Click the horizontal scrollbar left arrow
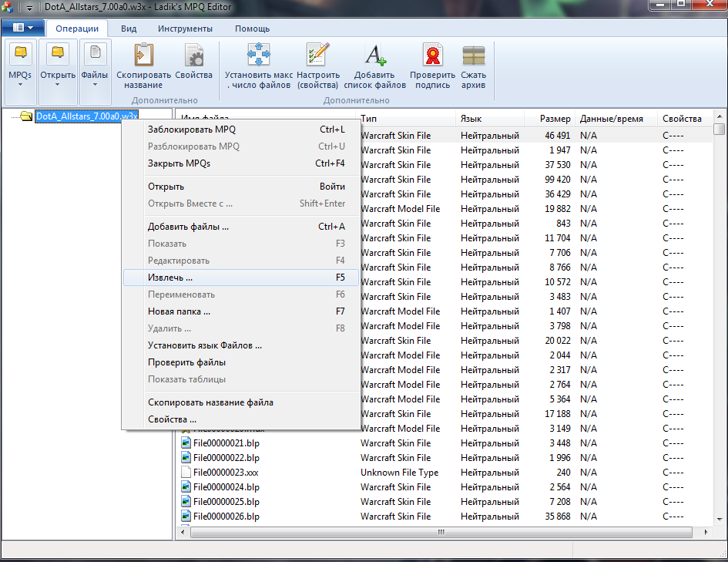The height and width of the screenshot is (562, 728). 183,532
